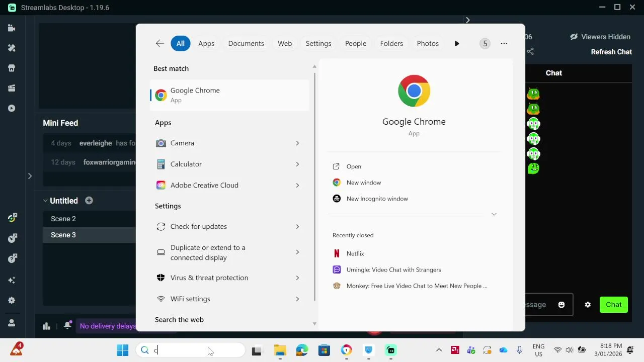This screenshot has height=362, width=644.
Task: Switch to Settings search filter
Action: pos(318,43)
